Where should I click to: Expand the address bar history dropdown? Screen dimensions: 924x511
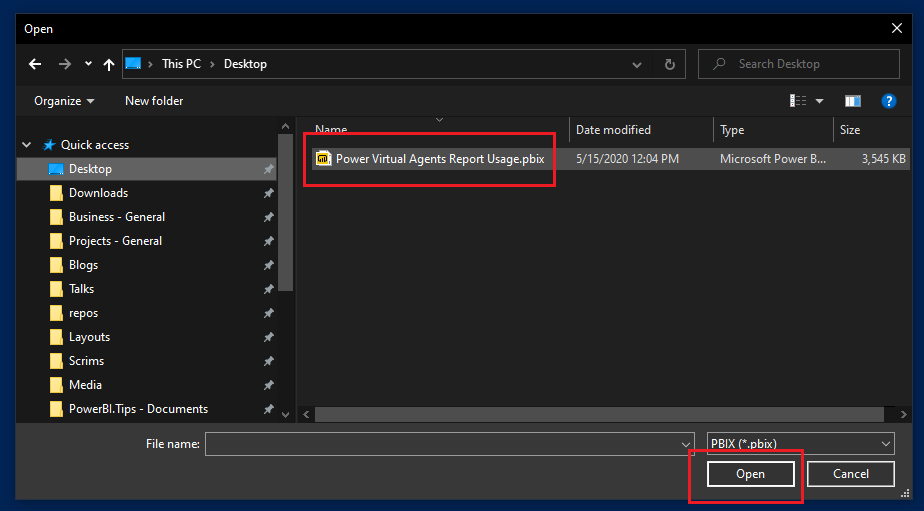[x=636, y=64]
